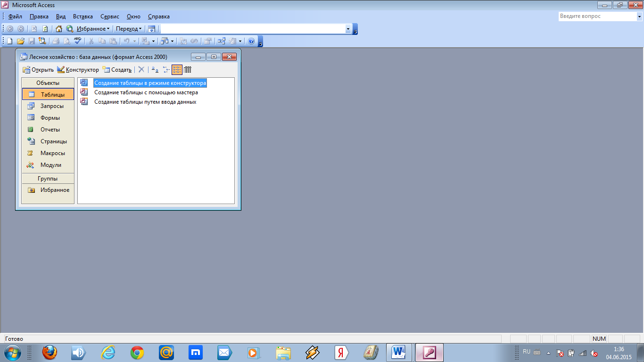Image resolution: width=644 pixels, height=362 pixels.
Task: Select Запросы in Objects pane
Action: point(48,106)
